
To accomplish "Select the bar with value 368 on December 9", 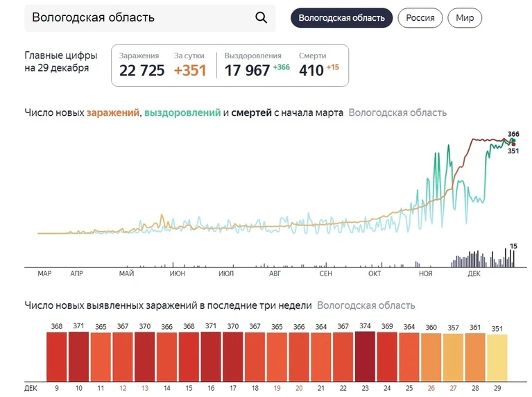I will click(x=57, y=357).
